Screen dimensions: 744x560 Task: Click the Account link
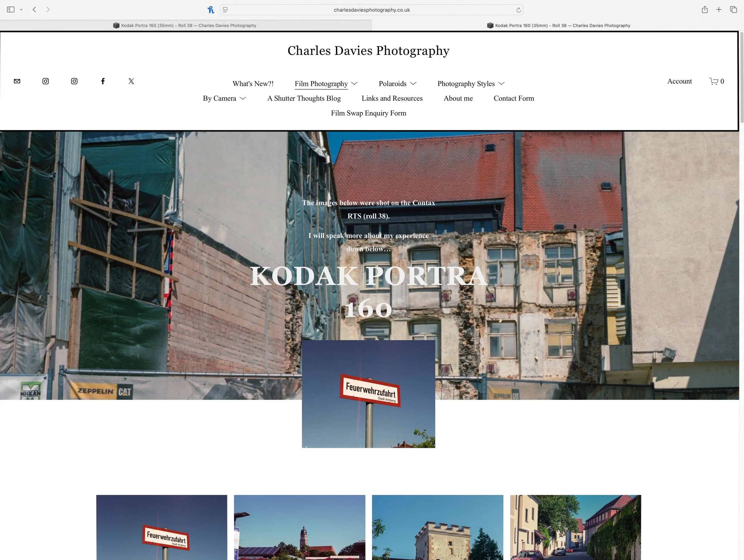pyautogui.click(x=679, y=81)
